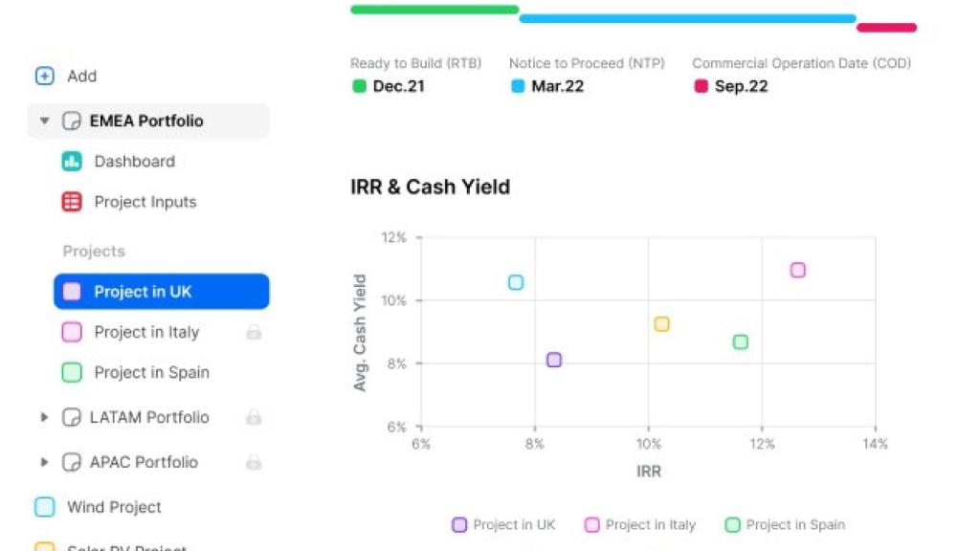980x551 pixels.
Task: Click the blue Notice to Proceed timeline bar
Action: click(687, 18)
